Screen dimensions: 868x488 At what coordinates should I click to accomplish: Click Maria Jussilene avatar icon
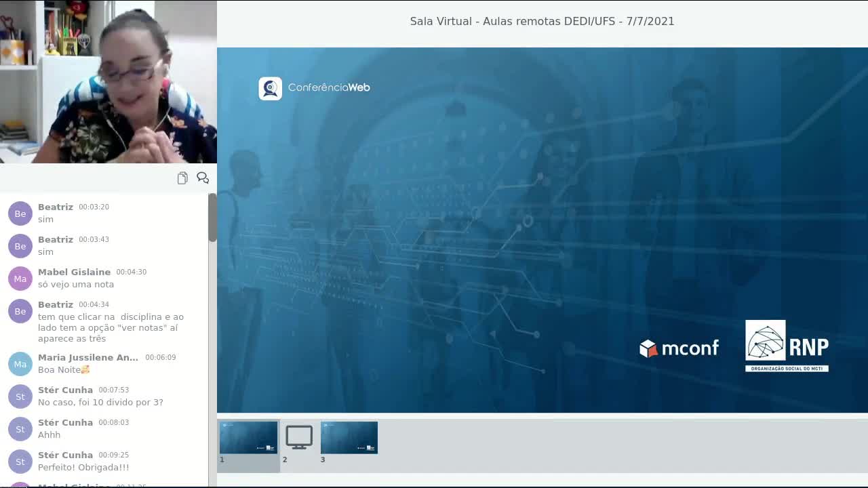(x=20, y=364)
